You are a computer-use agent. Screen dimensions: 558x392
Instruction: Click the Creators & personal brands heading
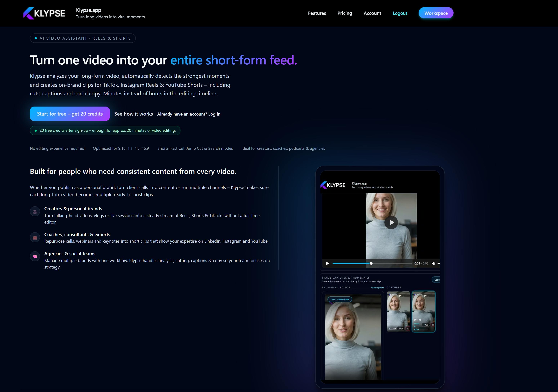(x=73, y=209)
